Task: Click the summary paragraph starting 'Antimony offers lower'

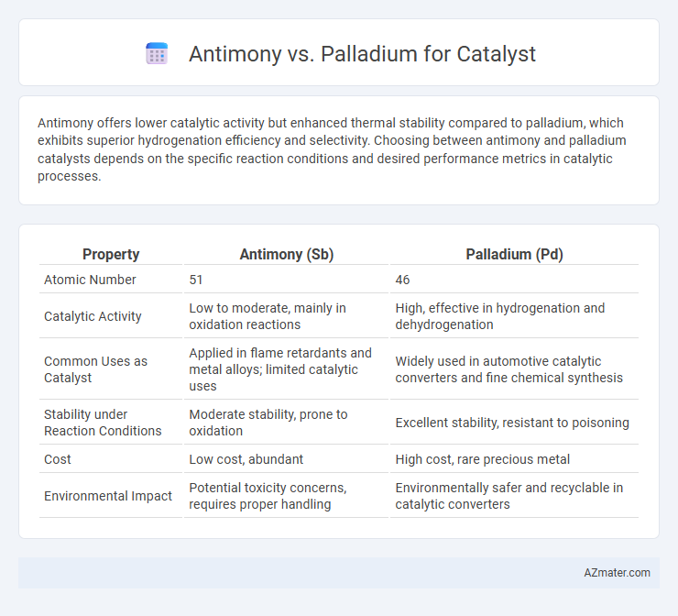Action: tap(332, 149)
